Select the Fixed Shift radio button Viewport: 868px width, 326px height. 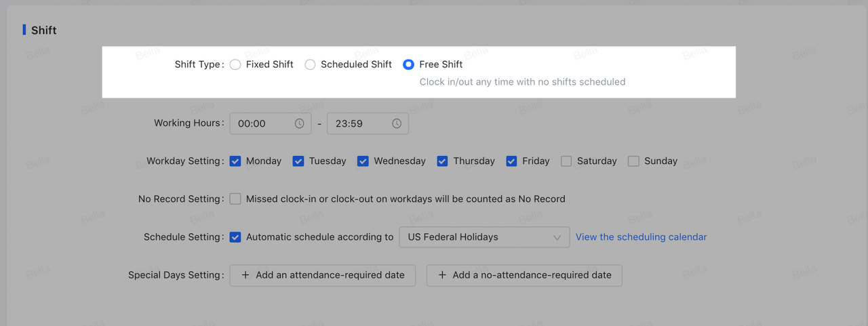235,64
